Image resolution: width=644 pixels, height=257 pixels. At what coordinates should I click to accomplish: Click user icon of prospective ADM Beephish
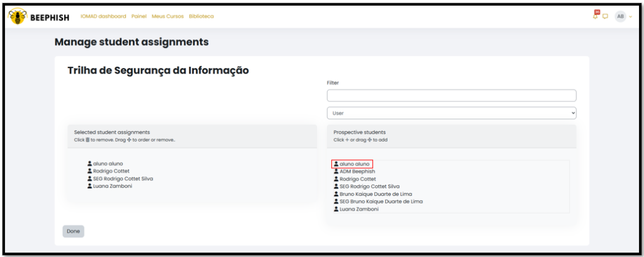[x=336, y=171]
